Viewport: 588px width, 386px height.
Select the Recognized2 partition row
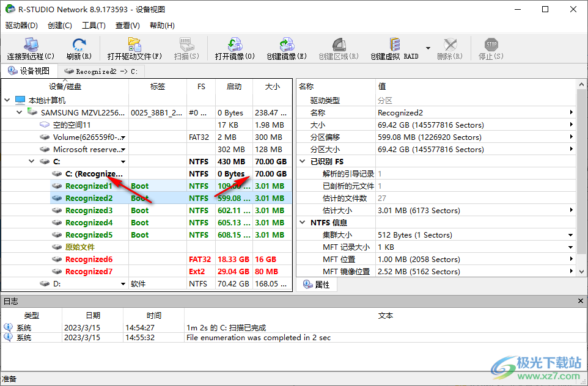coord(171,198)
